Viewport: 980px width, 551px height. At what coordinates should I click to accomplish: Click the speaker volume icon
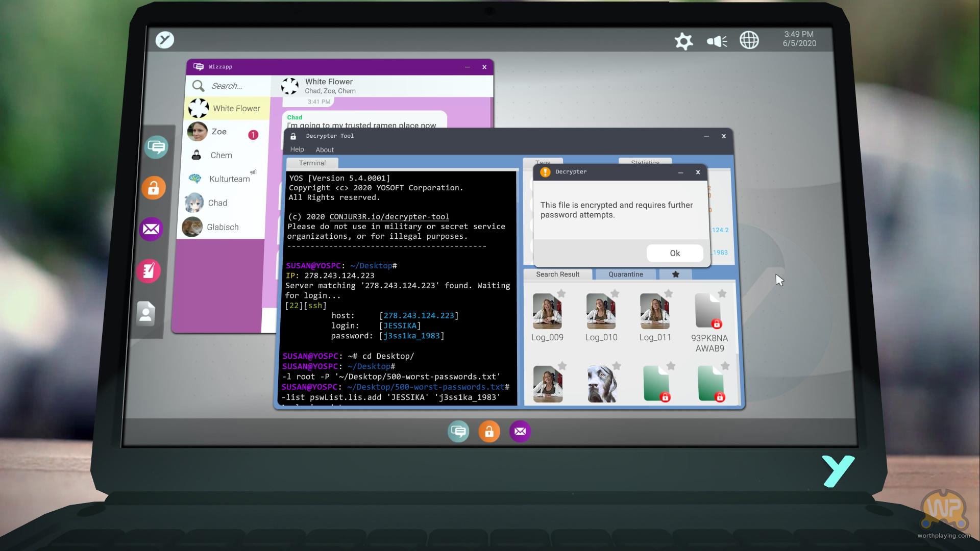[717, 41]
